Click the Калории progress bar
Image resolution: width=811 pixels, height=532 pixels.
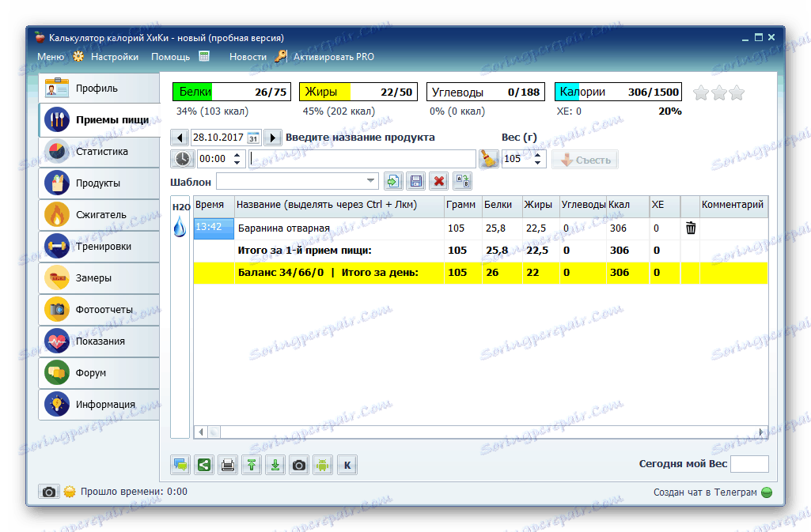tap(618, 92)
